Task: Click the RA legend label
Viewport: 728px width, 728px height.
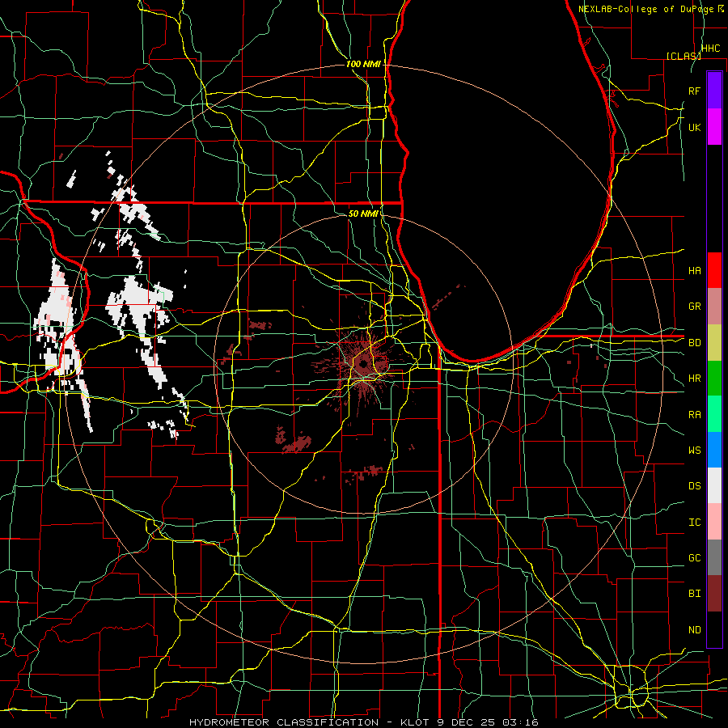Action: coord(695,415)
